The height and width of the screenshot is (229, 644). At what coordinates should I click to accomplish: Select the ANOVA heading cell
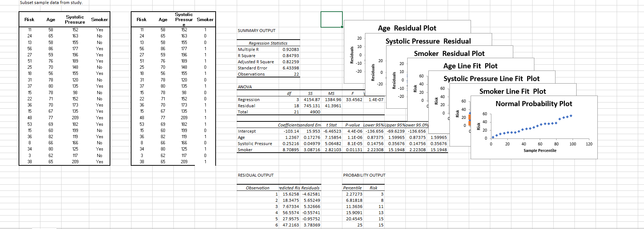coord(245,87)
